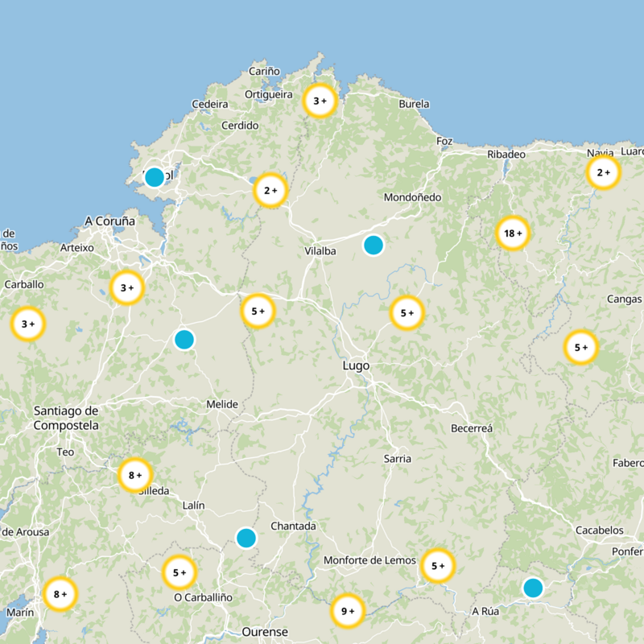Select the blue marker above A Rúa

533,588
